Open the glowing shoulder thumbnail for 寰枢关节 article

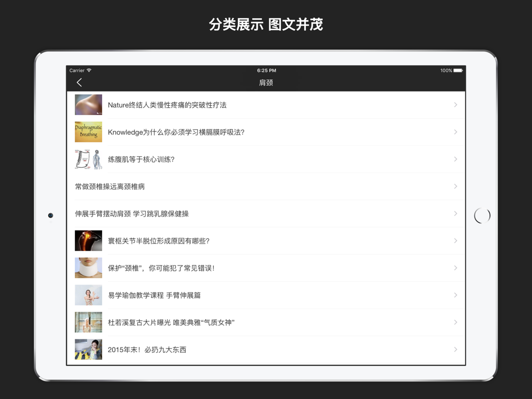click(88, 240)
